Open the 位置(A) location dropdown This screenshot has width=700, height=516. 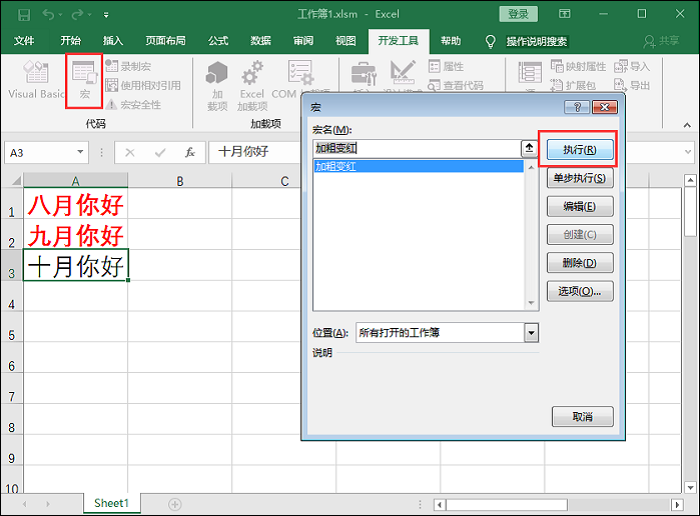coord(531,333)
